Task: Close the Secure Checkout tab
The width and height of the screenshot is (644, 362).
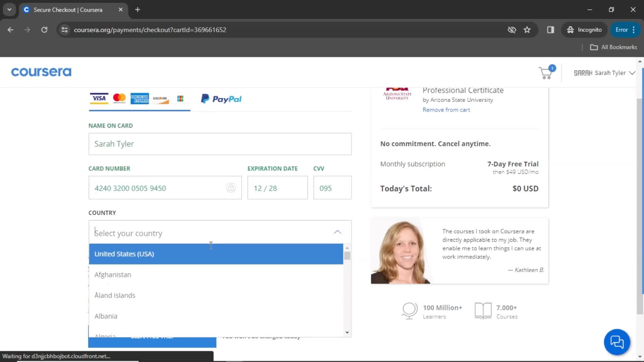Action: (x=120, y=10)
